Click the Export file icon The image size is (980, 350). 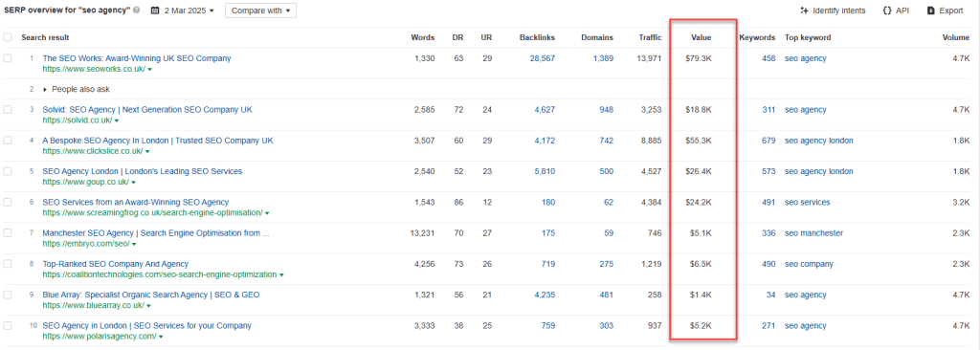pyautogui.click(x=930, y=11)
